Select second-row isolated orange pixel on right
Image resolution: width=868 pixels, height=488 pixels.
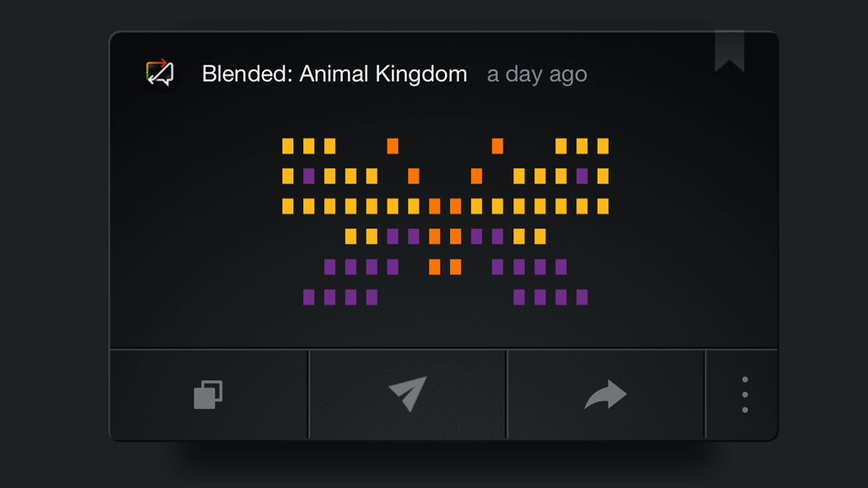point(477,176)
